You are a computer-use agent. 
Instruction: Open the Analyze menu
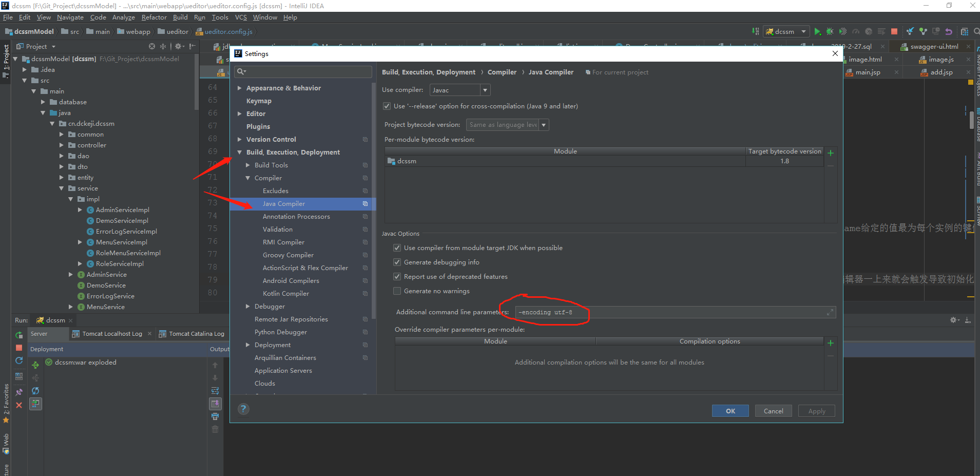point(124,17)
